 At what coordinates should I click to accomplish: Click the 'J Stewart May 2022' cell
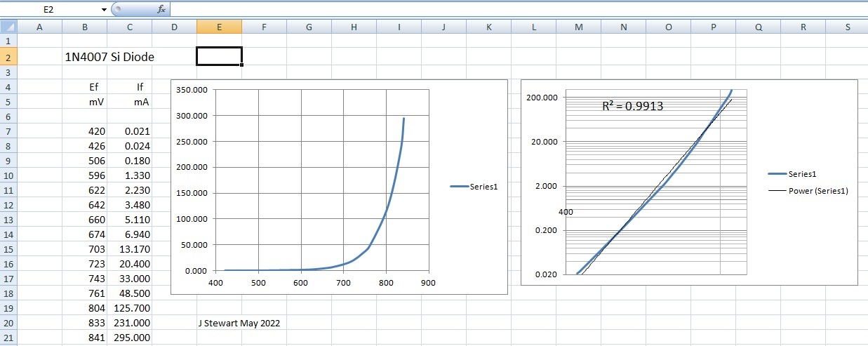pyautogui.click(x=239, y=323)
